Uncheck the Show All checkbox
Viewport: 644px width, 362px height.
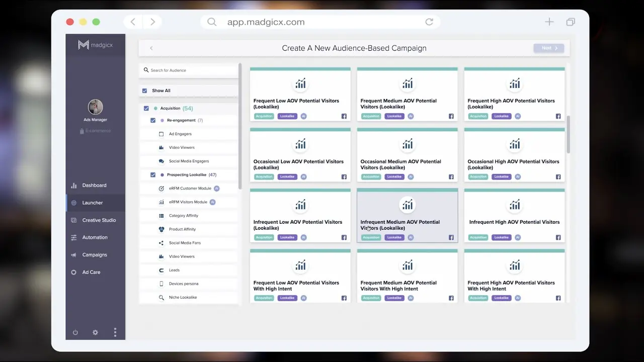click(x=145, y=90)
